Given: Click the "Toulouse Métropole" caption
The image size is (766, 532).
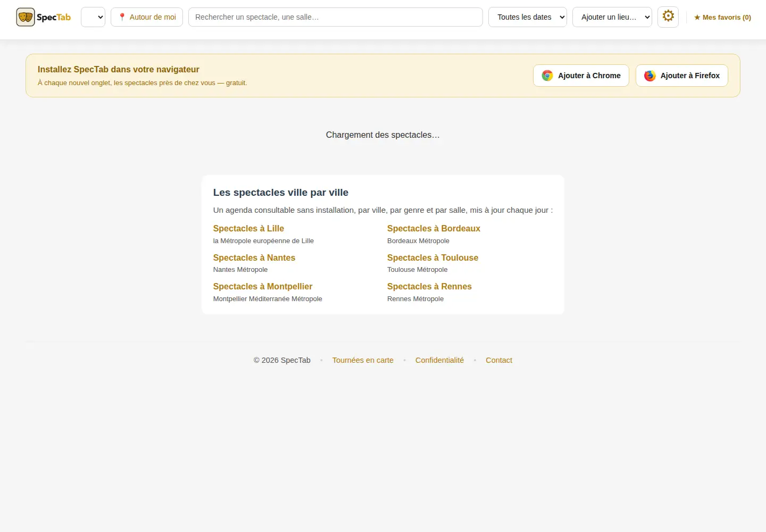Looking at the screenshot, I should (418, 270).
